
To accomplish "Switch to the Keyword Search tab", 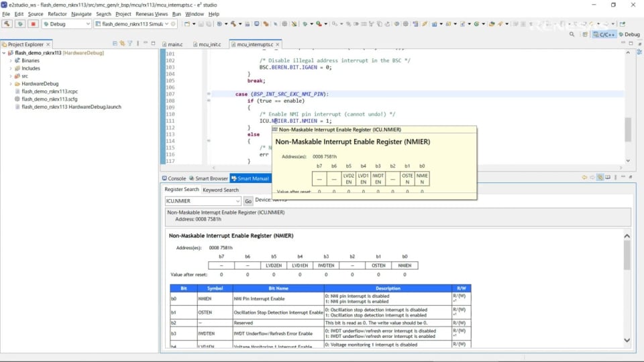I will tap(221, 190).
